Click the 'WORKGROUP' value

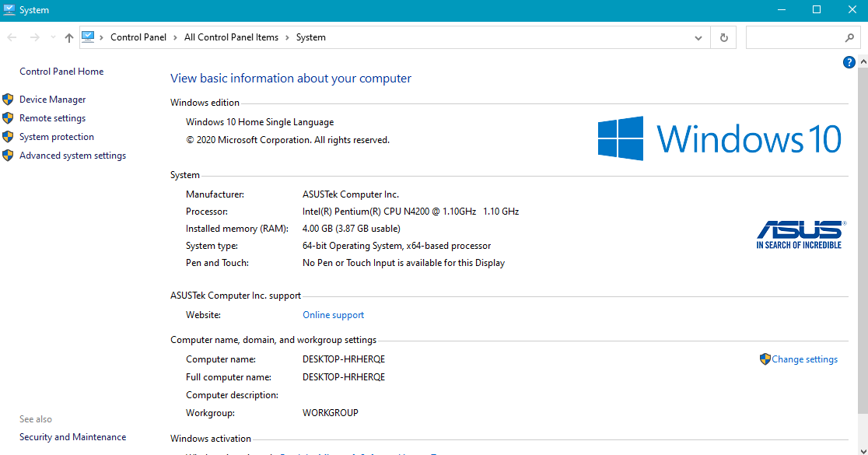point(331,413)
